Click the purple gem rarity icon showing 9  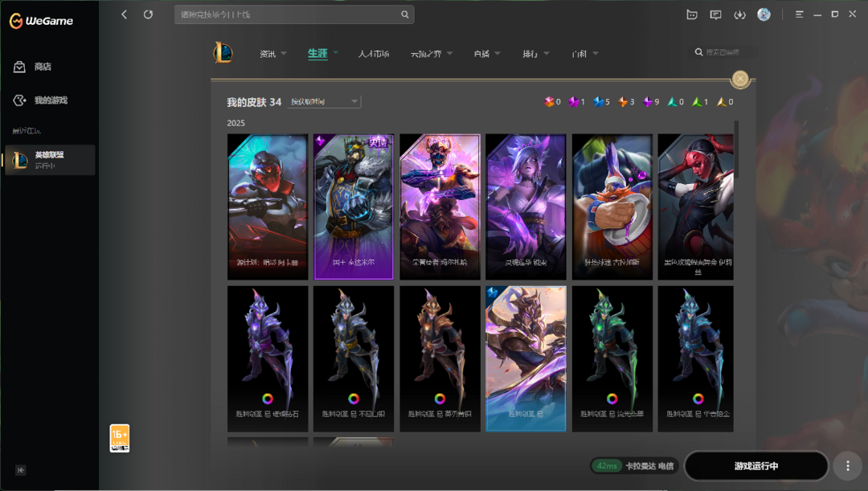point(647,102)
